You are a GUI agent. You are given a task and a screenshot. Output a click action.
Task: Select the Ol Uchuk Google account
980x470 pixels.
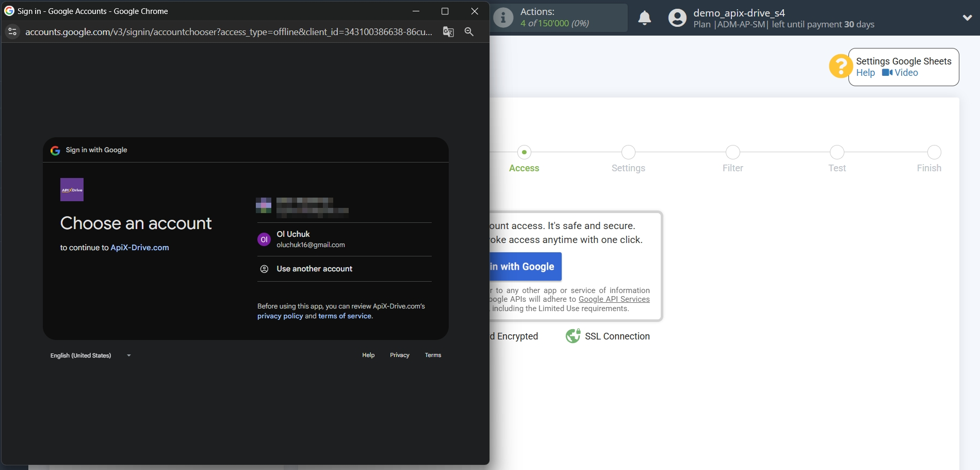[x=311, y=239]
